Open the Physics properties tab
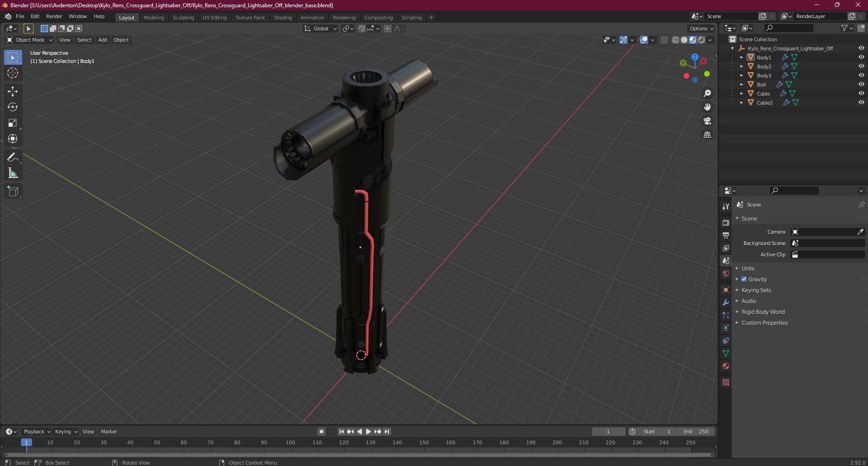The height and width of the screenshot is (466, 868). click(x=726, y=328)
